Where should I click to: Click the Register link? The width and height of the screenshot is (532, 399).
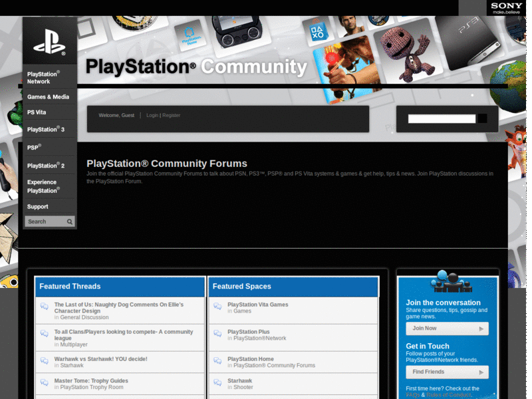click(171, 115)
